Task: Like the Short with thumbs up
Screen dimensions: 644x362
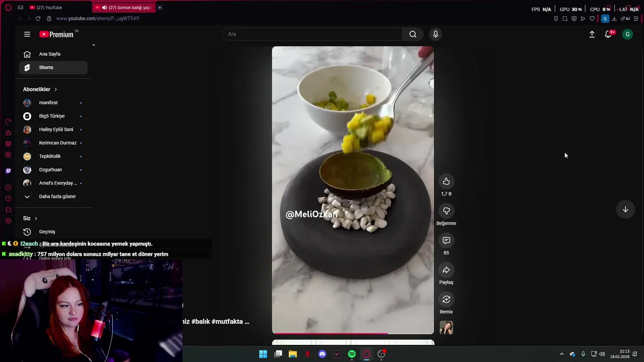Action: click(446, 182)
